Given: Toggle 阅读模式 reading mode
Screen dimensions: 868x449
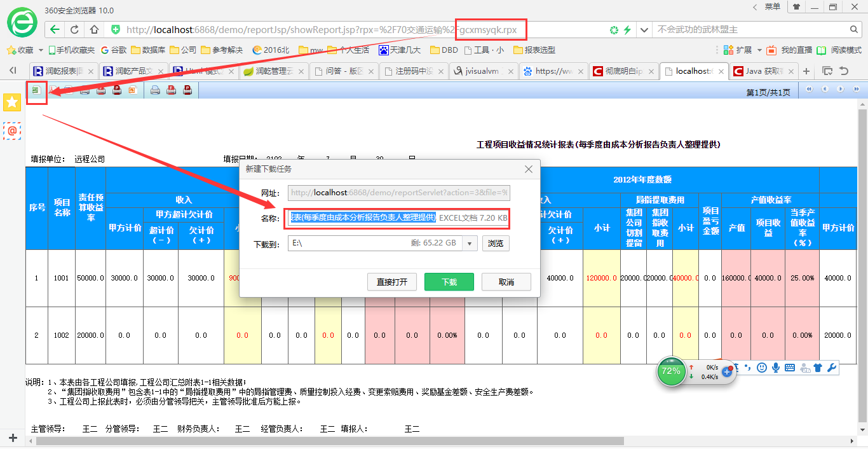Looking at the screenshot, I should pos(839,50).
